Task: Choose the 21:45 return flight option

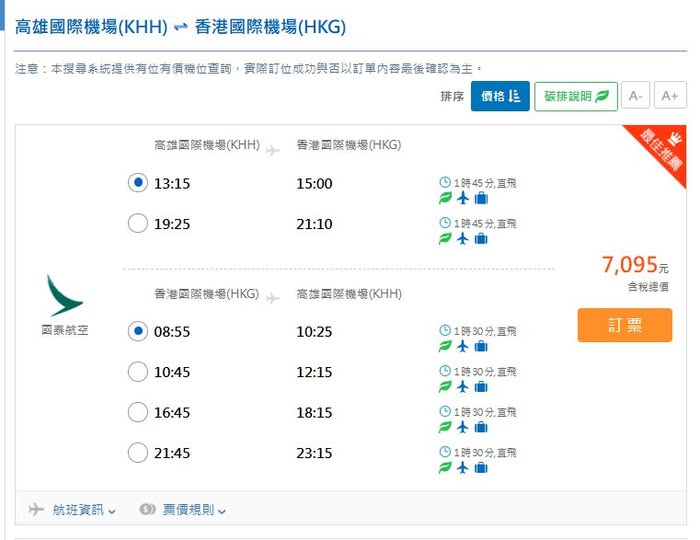Action: [138, 453]
